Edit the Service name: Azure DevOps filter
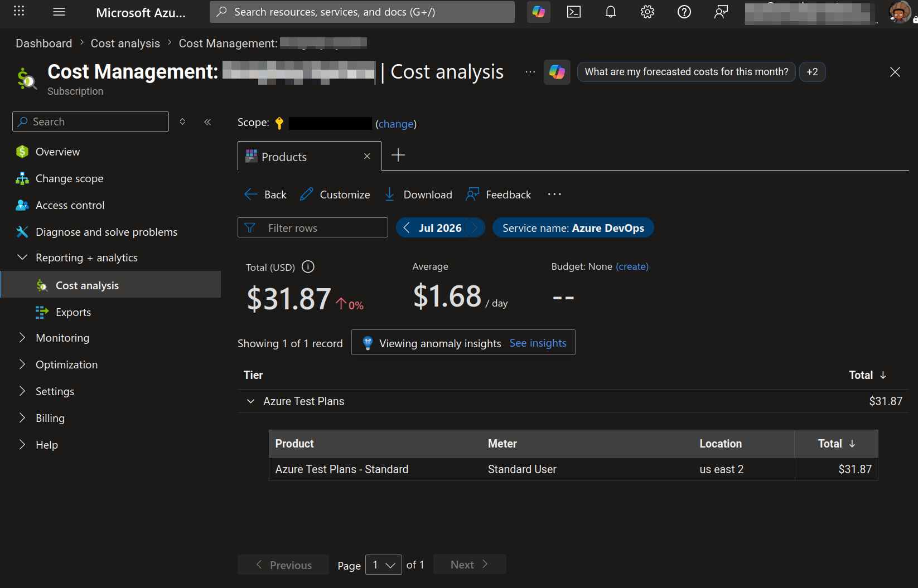Image resolution: width=918 pixels, height=588 pixels. [573, 227]
